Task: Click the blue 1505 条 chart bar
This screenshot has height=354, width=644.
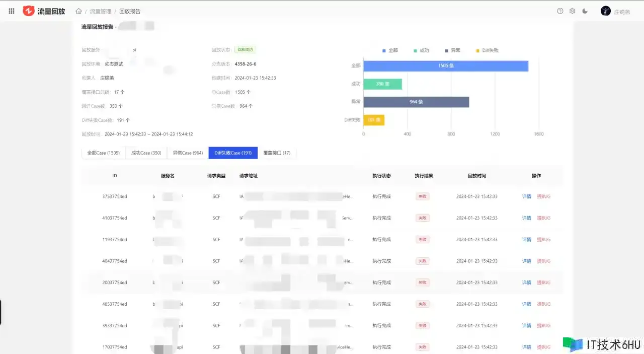Action: click(445, 66)
